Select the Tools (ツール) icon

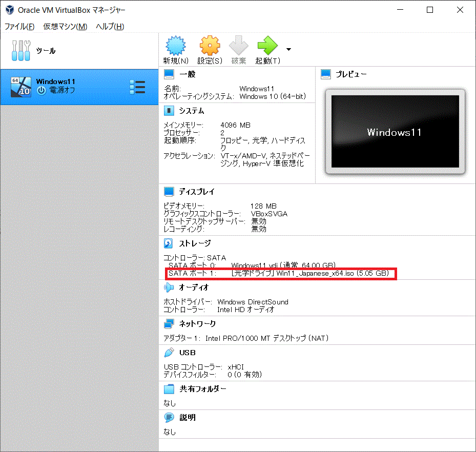click(21, 51)
